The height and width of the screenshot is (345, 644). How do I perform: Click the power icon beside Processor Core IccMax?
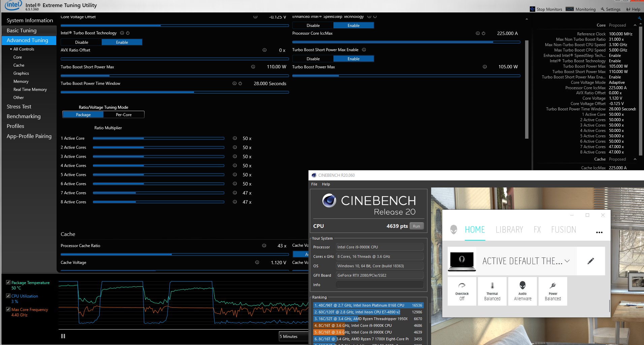[483, 33]
